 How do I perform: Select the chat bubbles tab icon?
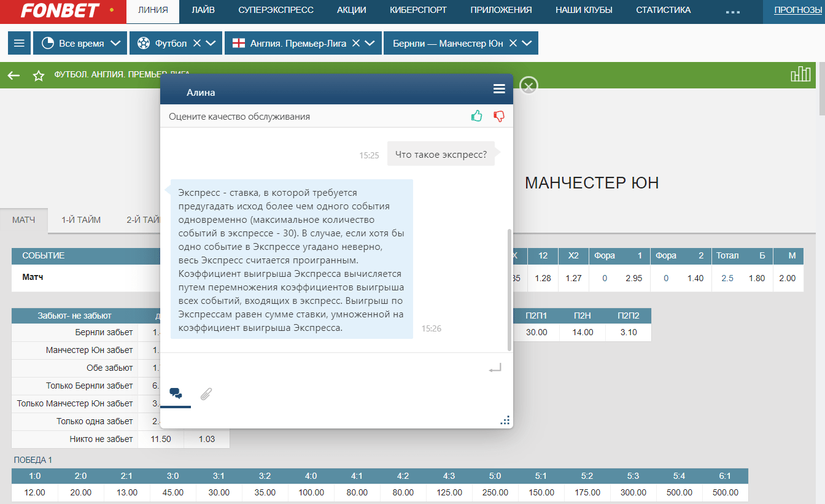(176, 394)
